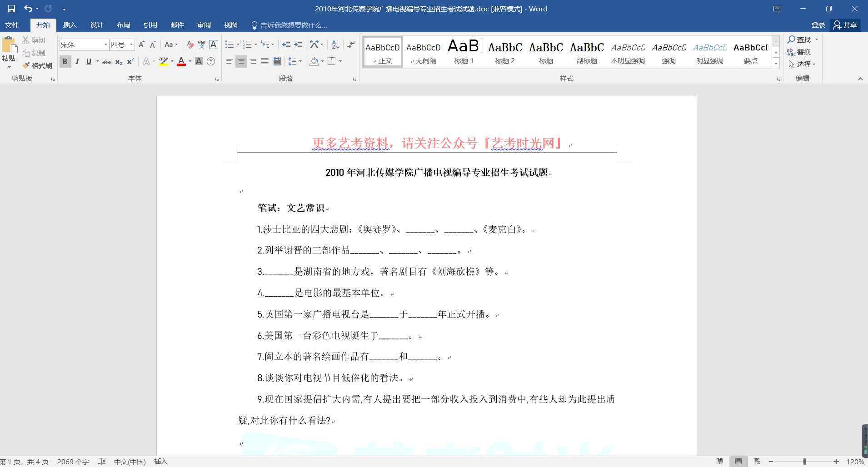Click the undo arrow in the title bar

point(28,9)
